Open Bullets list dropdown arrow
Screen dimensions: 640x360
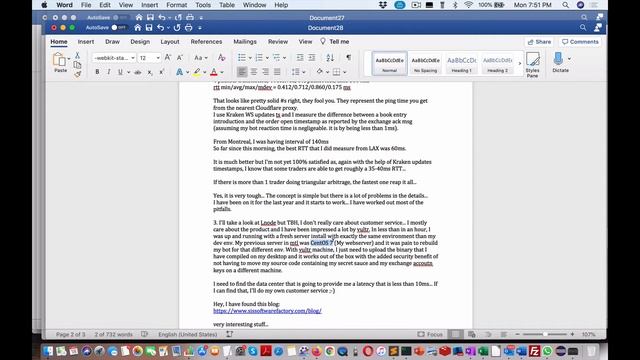250,58
